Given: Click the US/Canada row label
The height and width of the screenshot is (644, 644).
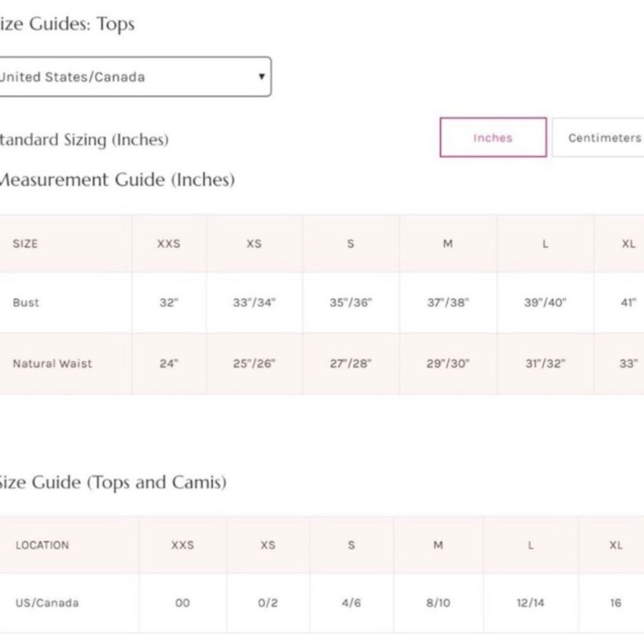Looking at the screenshot, I should click(x=47, y=603).
